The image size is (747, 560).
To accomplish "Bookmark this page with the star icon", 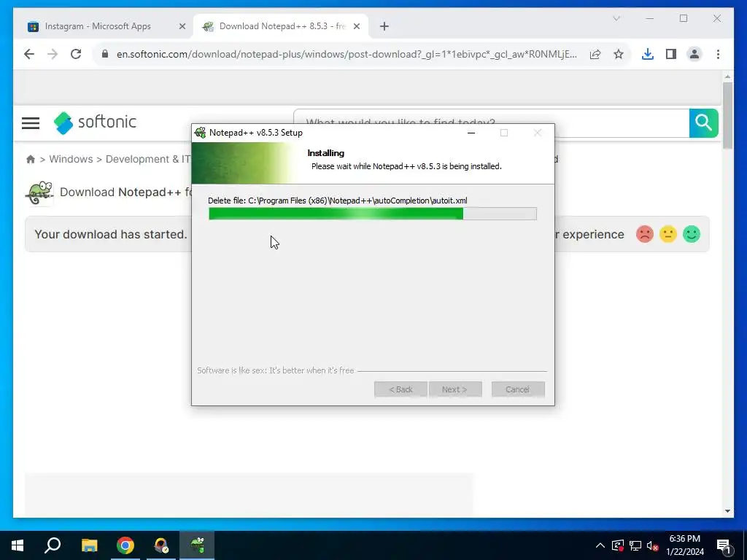I will [619, 54].
